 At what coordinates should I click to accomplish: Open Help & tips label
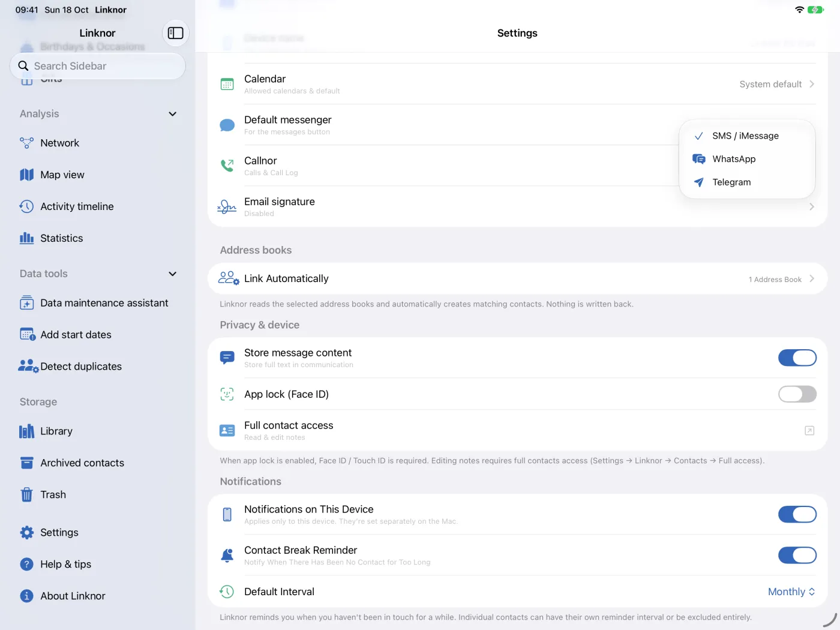[x=66, y=564]
